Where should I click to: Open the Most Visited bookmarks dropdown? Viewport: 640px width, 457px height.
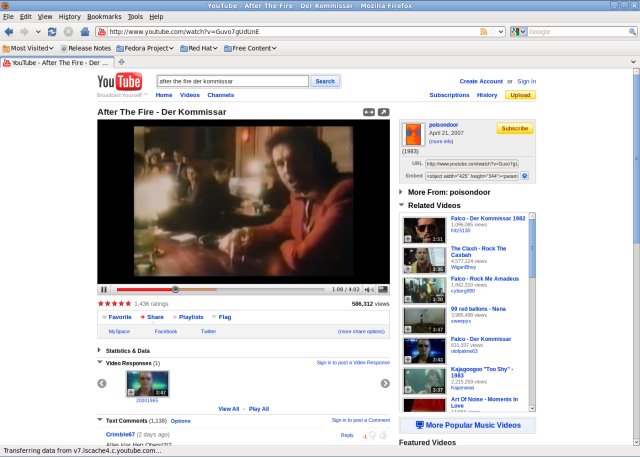[x=28, y=48]
